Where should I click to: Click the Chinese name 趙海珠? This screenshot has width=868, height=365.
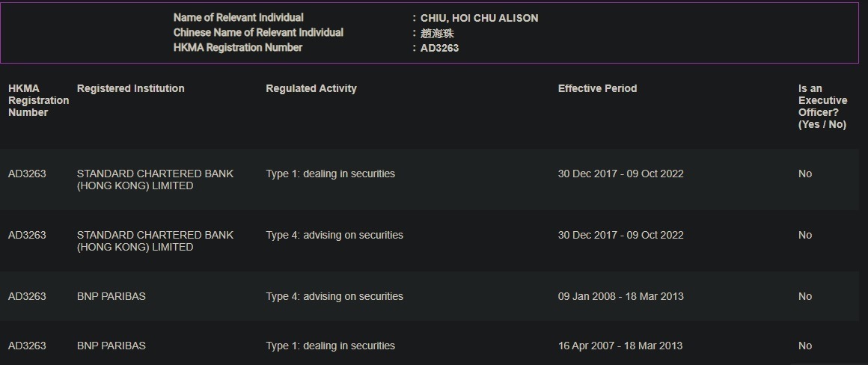437,34
